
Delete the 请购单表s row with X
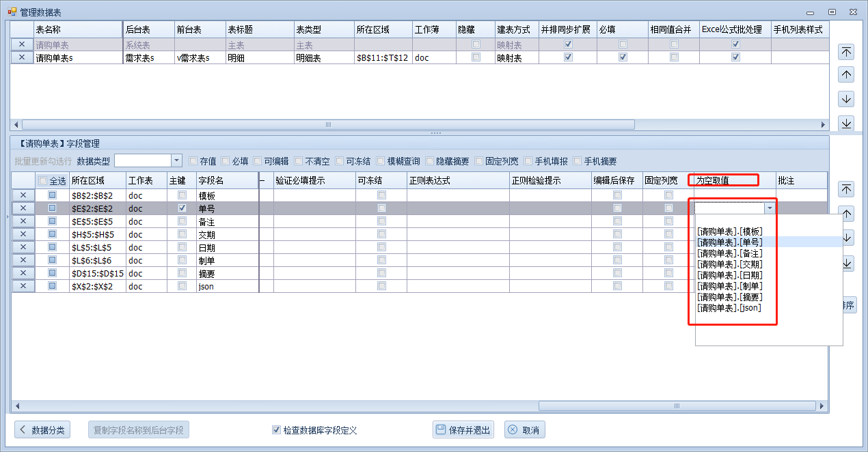(22, 57)
